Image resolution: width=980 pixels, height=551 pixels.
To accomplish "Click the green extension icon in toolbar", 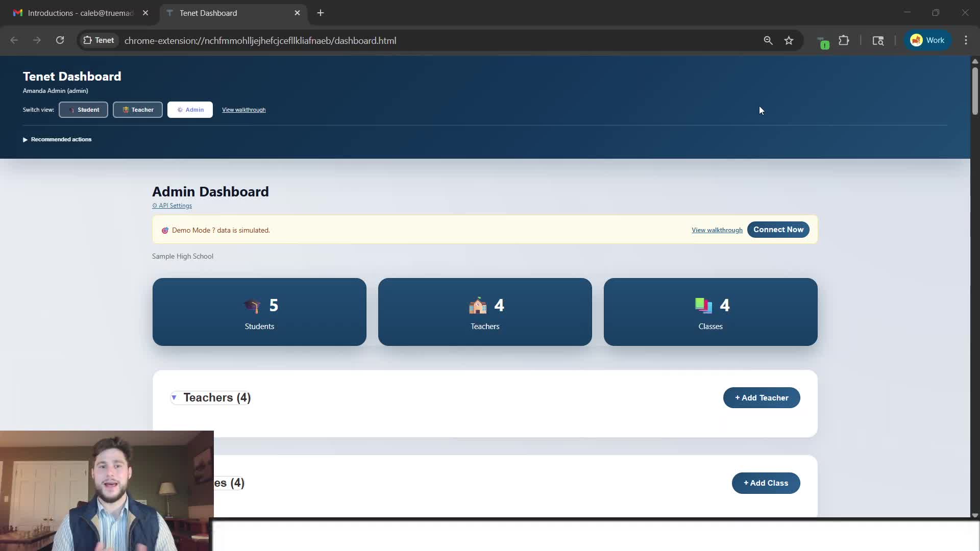I will 823,42.
